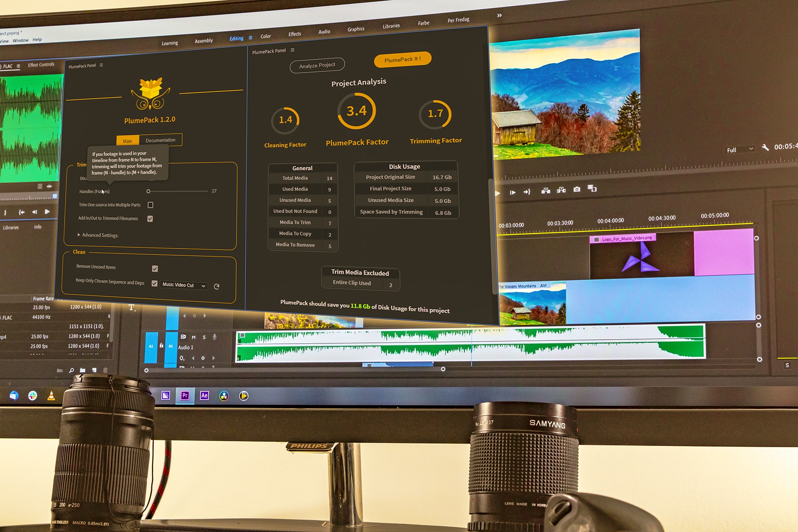Uncheck Keep Only Chosen Sequence and Deps
The height and width of the screenshot is (532, 798).
point(155,283)
